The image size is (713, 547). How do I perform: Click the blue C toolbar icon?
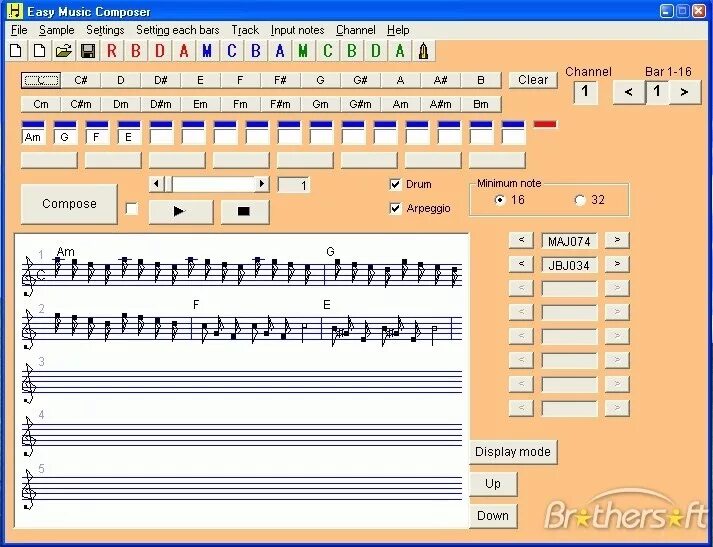click(x=231, y=50)
